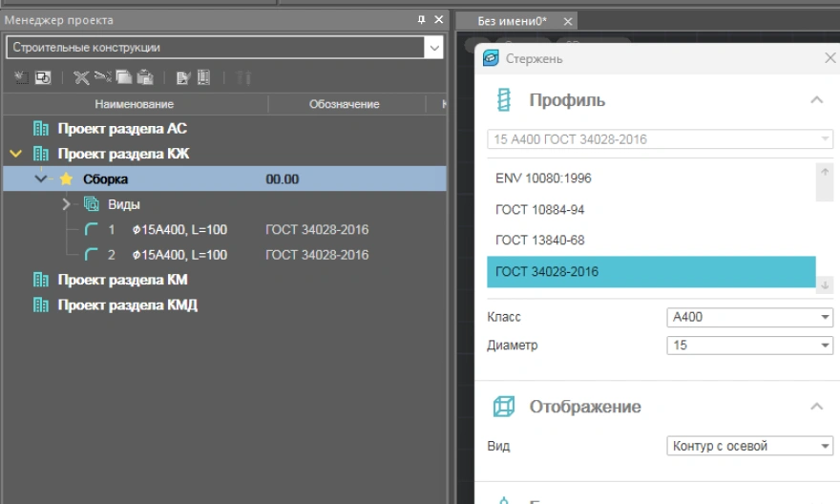Viewport: 840px width, 504px height.
Task: Click the edit properties pencil icon in toolbar
Action: tap(183, 77)
